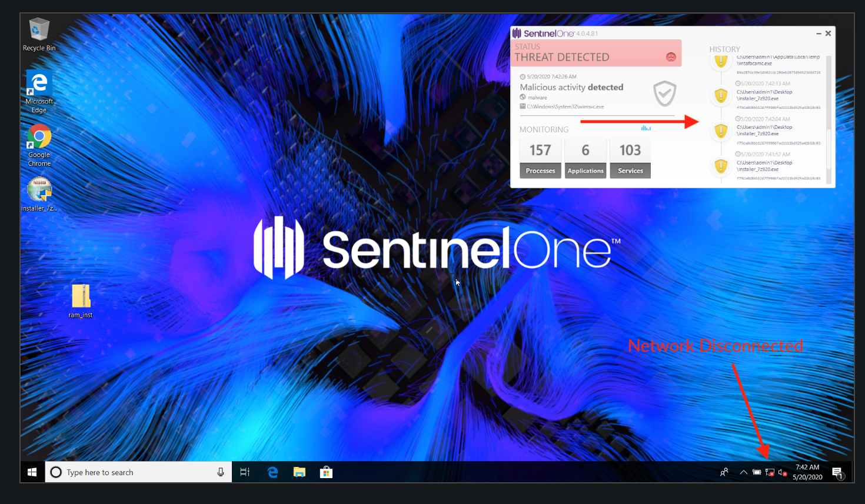Open the Services monitoring tile
The image size is (865, 504).
630,158
